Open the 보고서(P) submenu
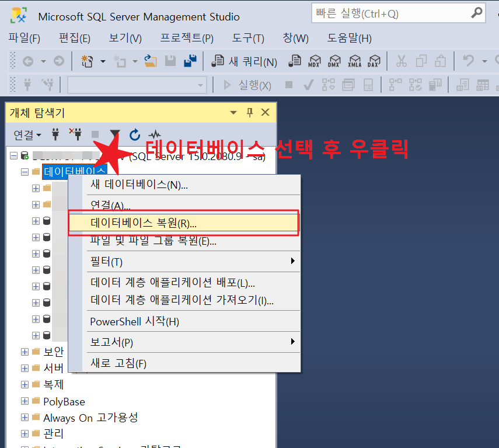Image resolution: width=499 pixels, height=448 pixels. pos(184,342)
